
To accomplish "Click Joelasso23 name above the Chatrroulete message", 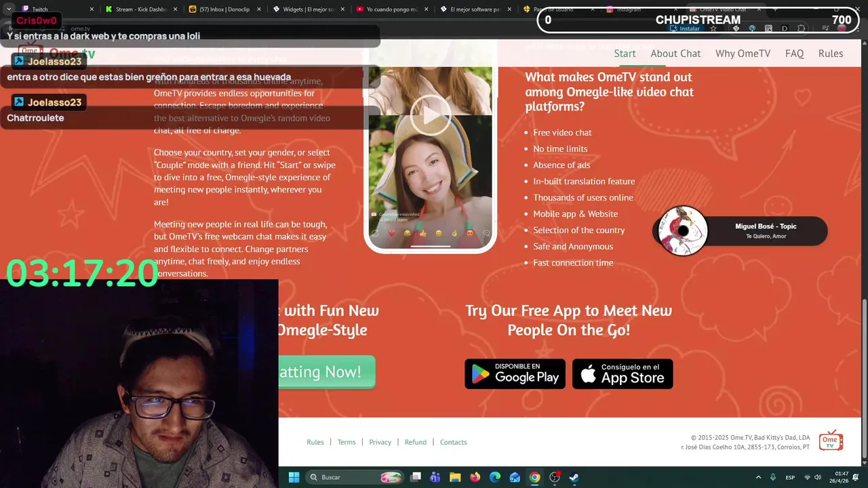I will point(54,102).
